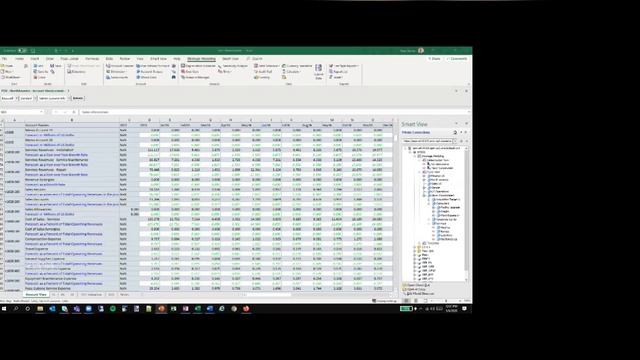Open File Explorer from the taskbar
This screenshot has width=640, height=360.
point(40,309)
